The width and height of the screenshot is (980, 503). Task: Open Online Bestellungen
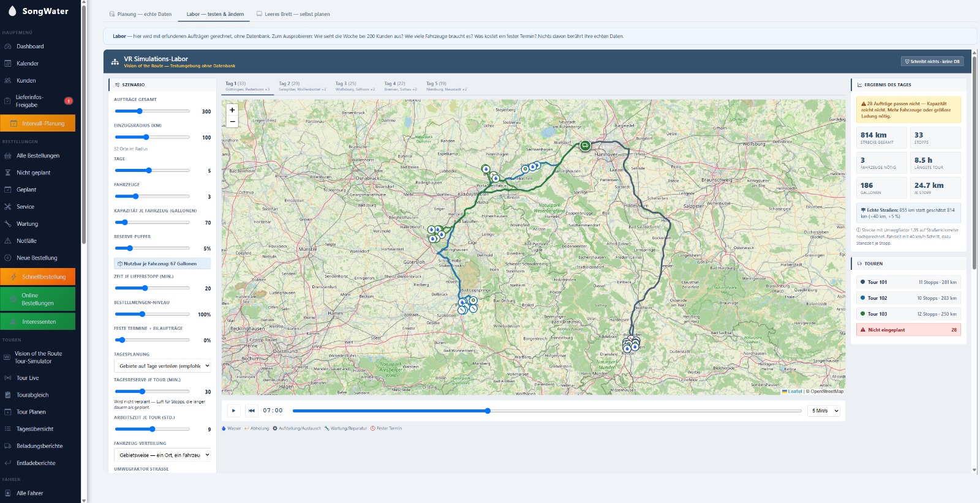pos(38,299)
